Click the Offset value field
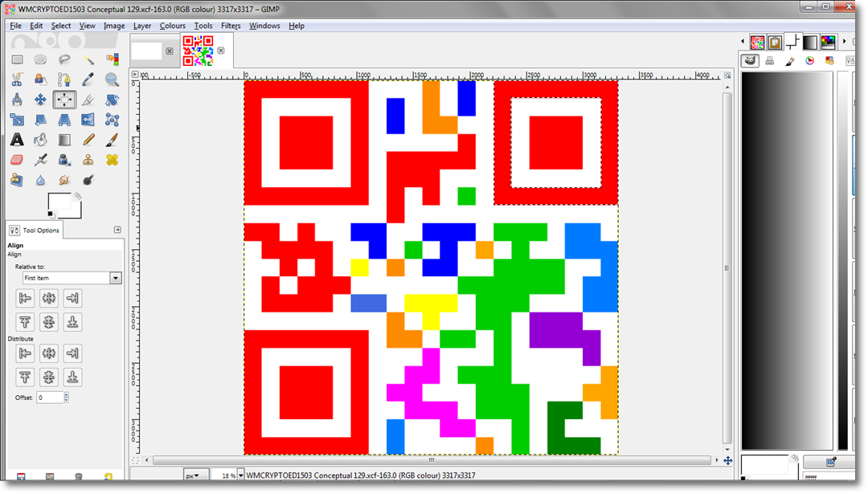Viewport: 868px width, 494px height. point(51,397)
